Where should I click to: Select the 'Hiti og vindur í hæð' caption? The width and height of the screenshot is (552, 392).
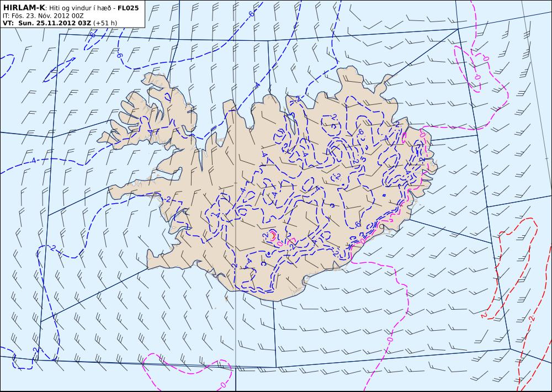80,8
